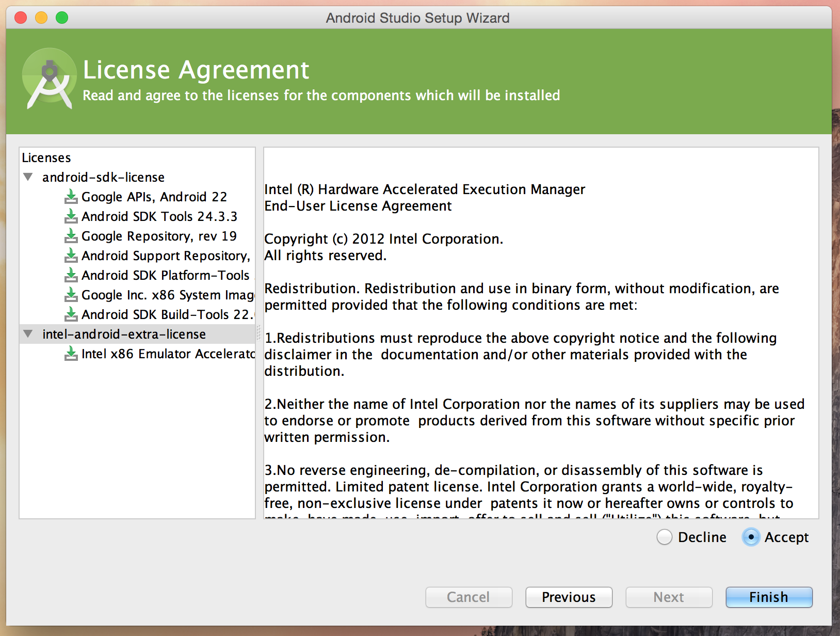Select Google APIs, Android 22 in license tree
Screen dimensions: 840x636
(154, 197)
